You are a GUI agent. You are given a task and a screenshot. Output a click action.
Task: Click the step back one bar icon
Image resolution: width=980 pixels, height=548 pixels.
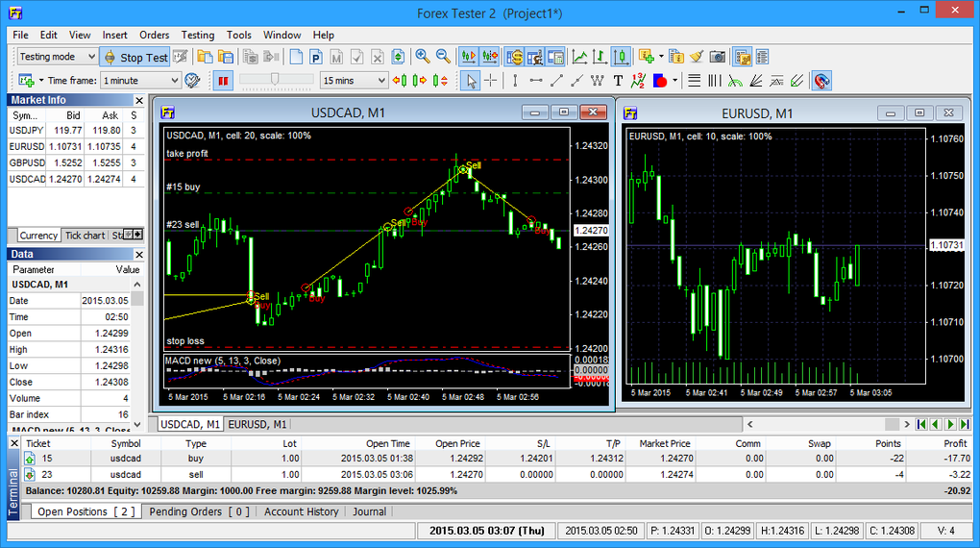point(400,81)
